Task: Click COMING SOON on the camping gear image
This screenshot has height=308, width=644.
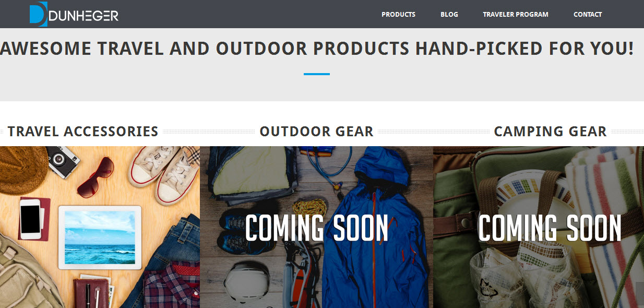Action: pyautogui.click(x=550, y=228)
